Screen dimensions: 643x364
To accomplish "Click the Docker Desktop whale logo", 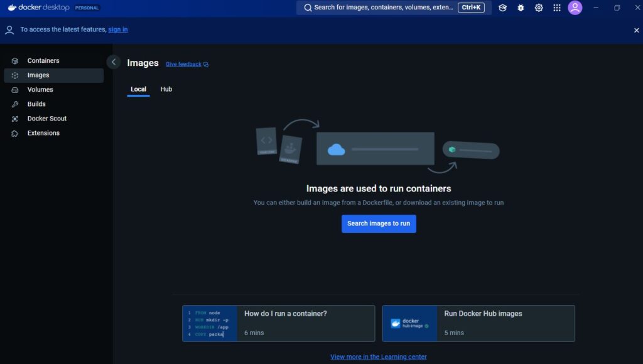I will (12, 8).
